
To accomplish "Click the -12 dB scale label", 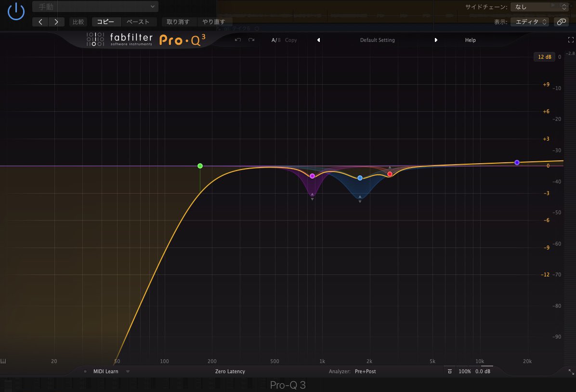I will (545, 274).
